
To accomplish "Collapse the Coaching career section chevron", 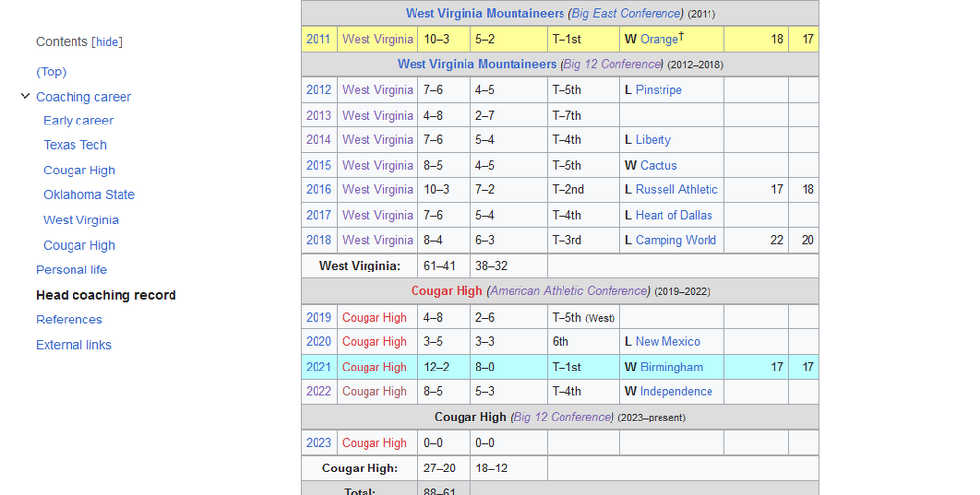I will (25, 96).
